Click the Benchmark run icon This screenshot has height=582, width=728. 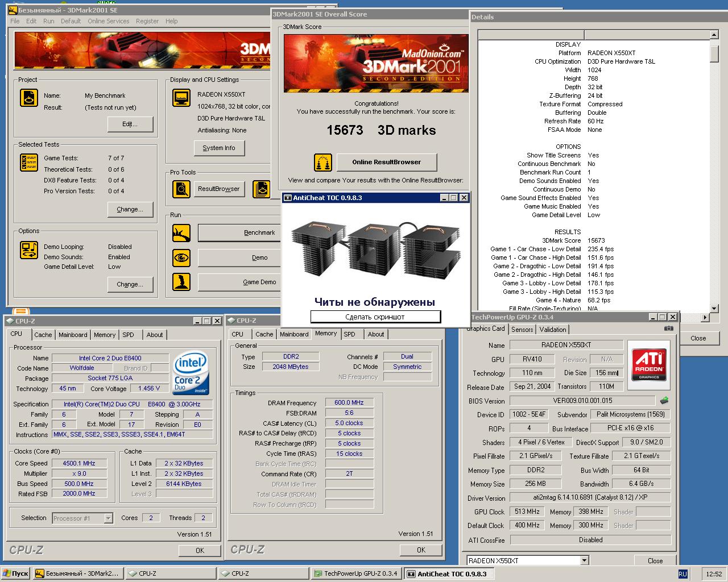[x=181, y=232]
